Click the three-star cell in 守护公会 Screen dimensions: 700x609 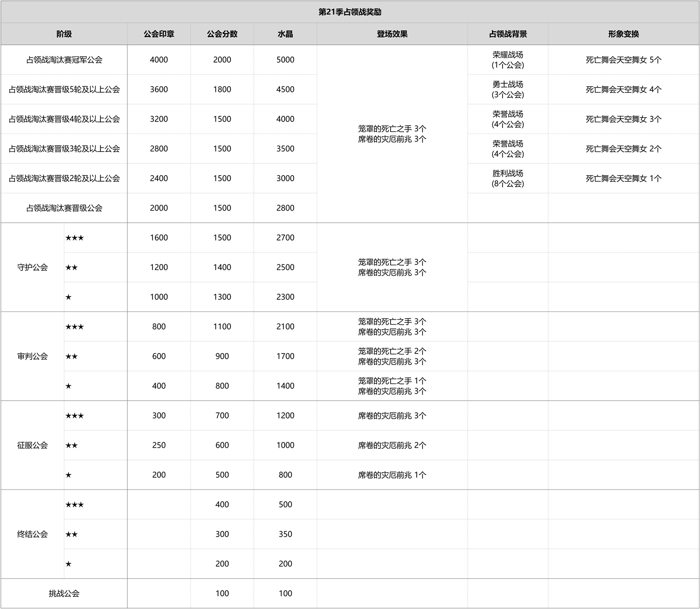pyautogui.click(x=75, y=238)
